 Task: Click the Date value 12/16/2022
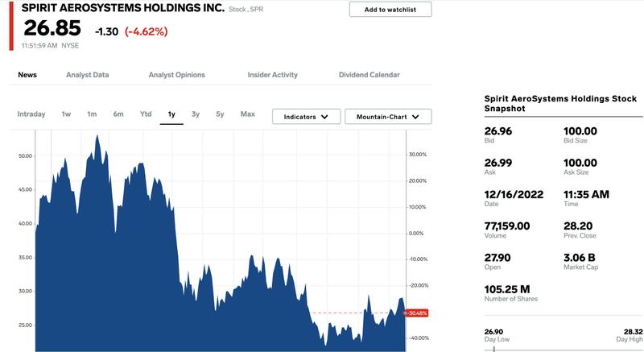(x=514, y=194)
